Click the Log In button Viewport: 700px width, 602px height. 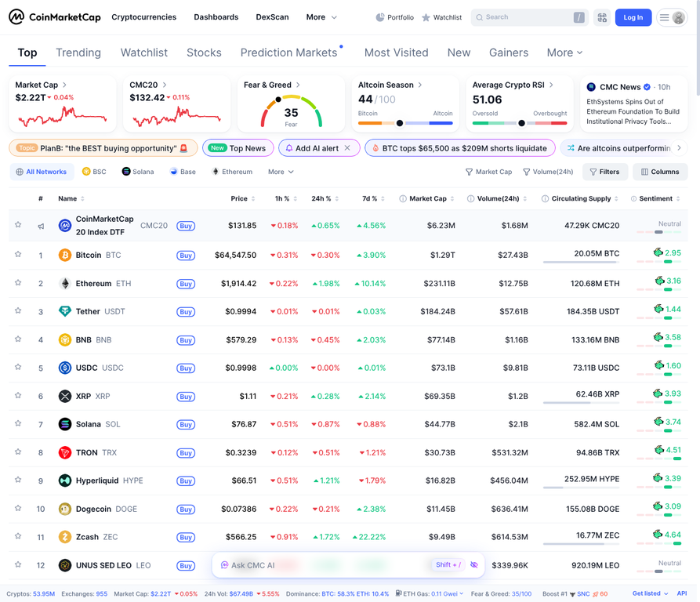click(633, 17)
